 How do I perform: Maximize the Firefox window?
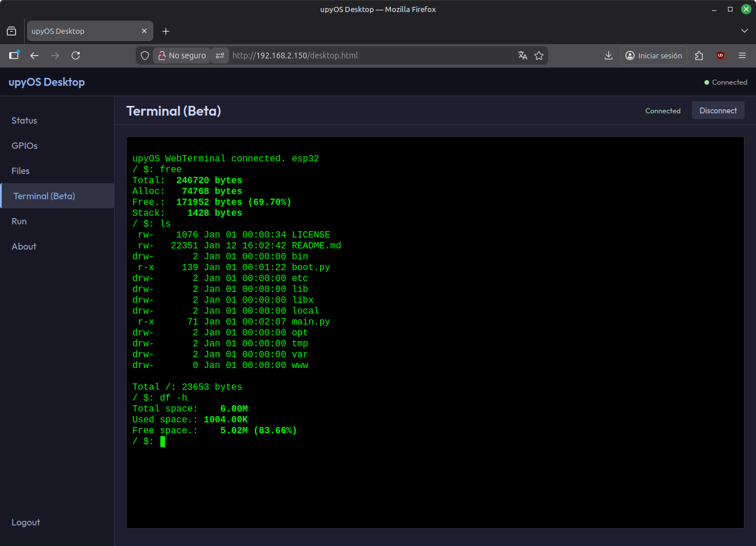click(730, 9)
